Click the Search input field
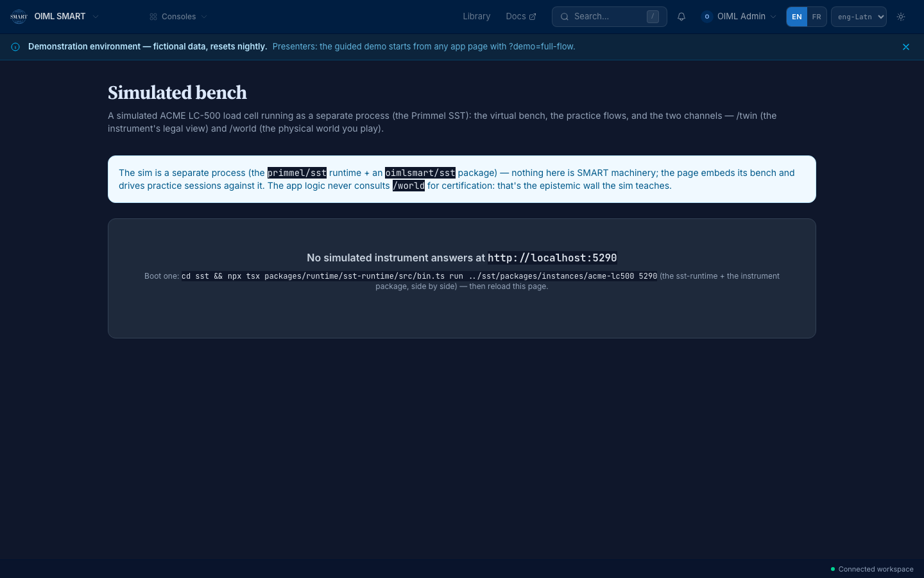This screenshot has width=924, height=578. [x=610, y=17]
